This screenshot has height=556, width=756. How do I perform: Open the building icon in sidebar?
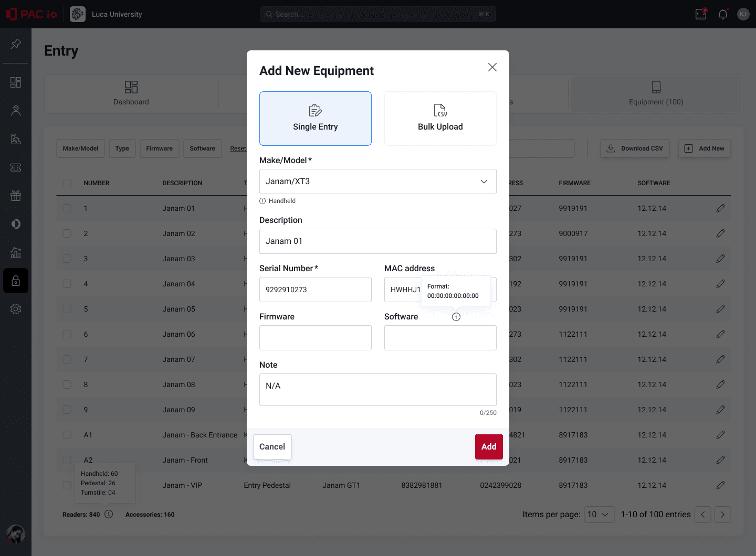tap(16, 139)
